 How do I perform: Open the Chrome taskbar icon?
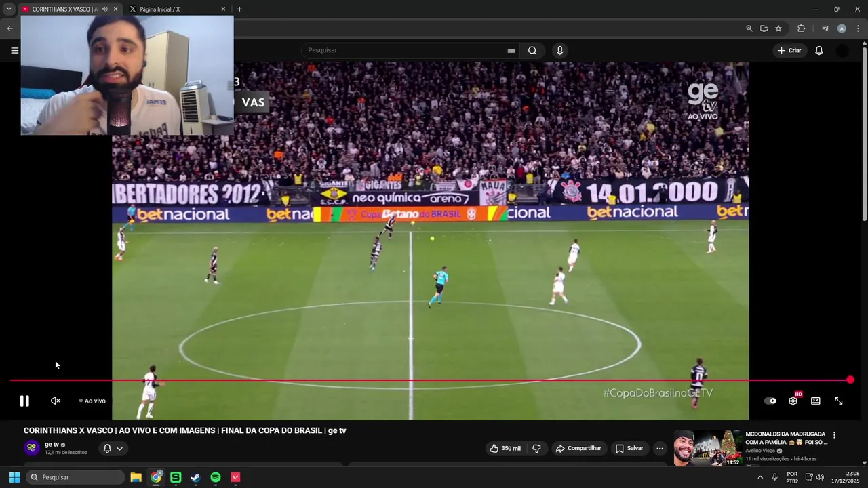156,477
